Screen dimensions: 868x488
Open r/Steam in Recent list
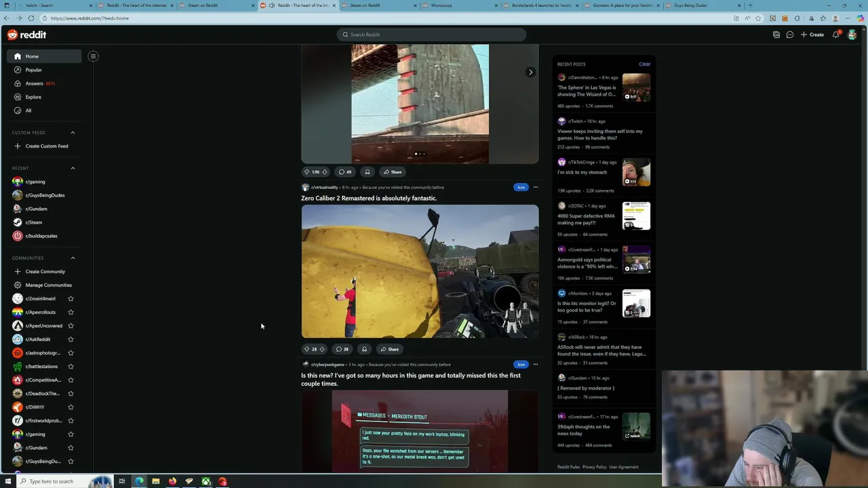click(44, 222)
